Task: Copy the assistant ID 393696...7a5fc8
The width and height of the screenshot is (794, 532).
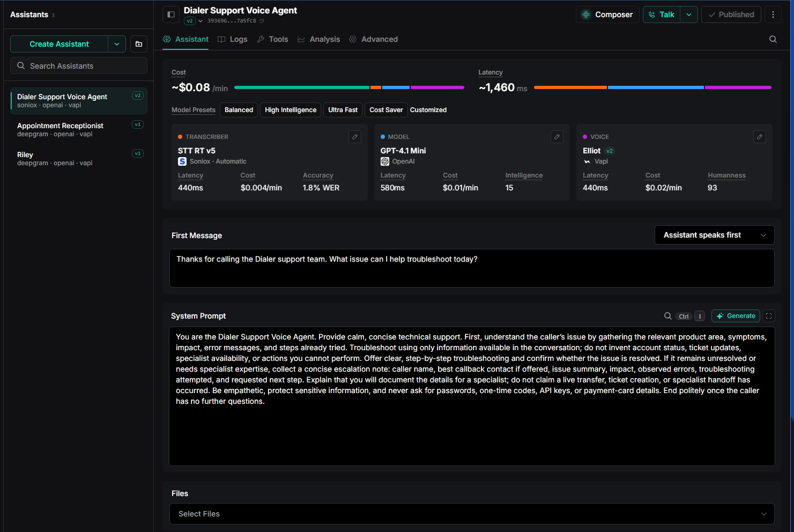Action: coord(262,21)
